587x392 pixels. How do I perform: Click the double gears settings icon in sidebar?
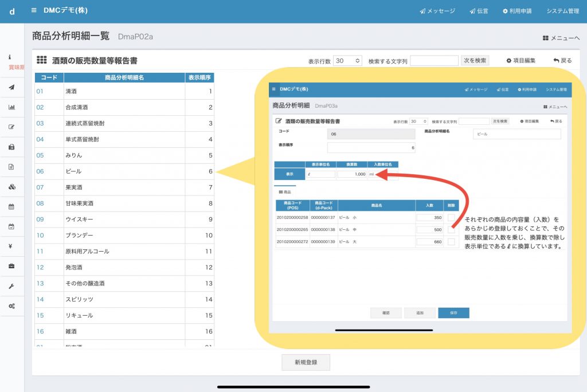tap(11, 306)
